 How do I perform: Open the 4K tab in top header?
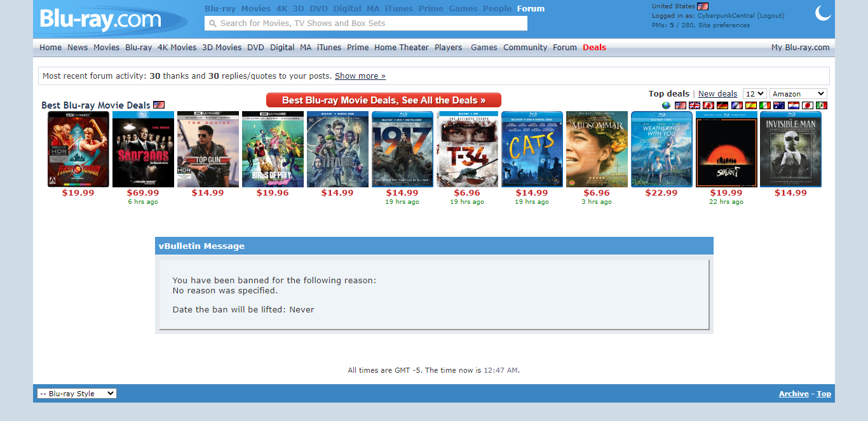pyautogui.click(x=282, y=9)
